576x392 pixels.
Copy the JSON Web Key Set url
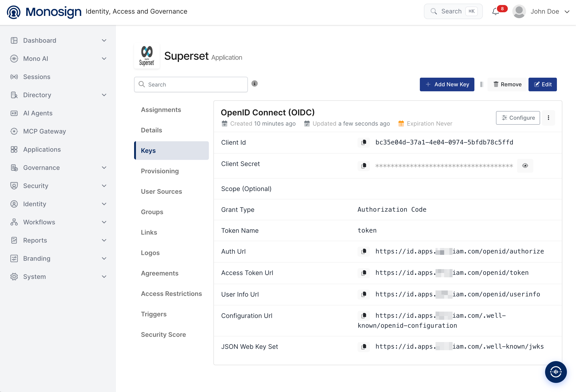coord(364,347)
